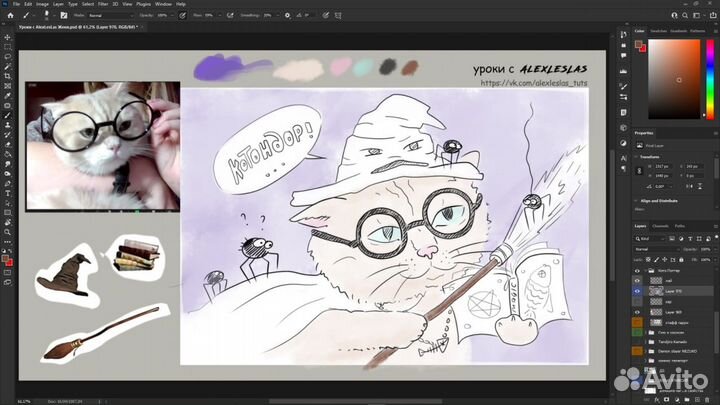Image resolution: width=720 pixels, height=405 pixels.
Task: Open the brush Mode dropdown set to Normal
Action: point(111,15)
